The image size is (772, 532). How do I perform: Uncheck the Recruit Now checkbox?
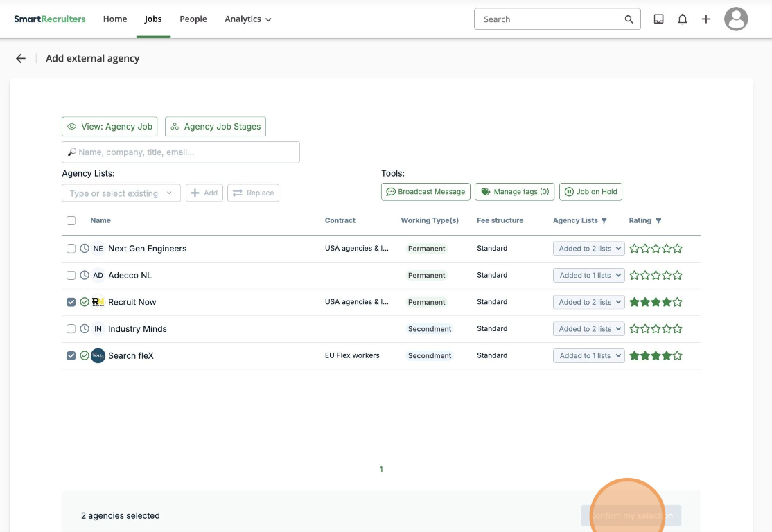click(x=71, y=302)
